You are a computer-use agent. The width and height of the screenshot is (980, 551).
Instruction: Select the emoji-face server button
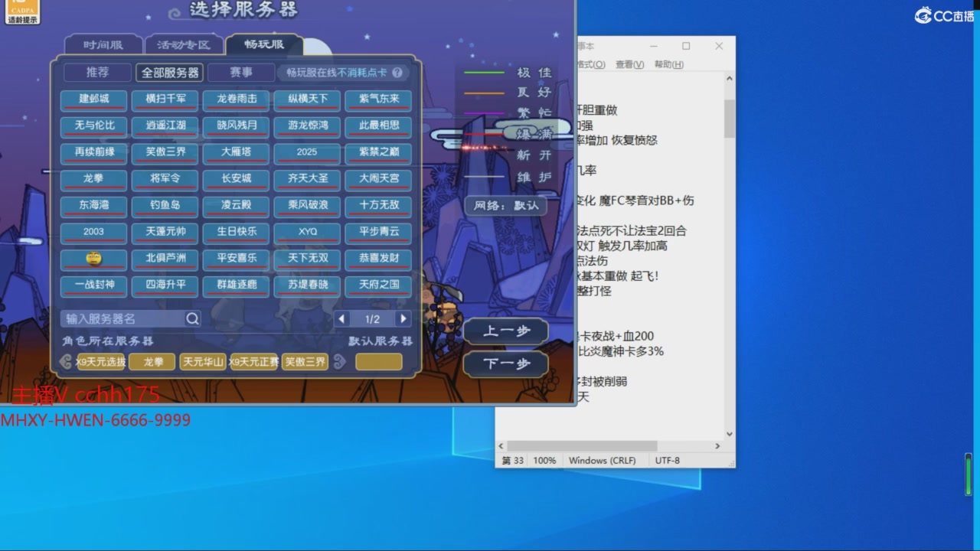(x=94, y=259)
